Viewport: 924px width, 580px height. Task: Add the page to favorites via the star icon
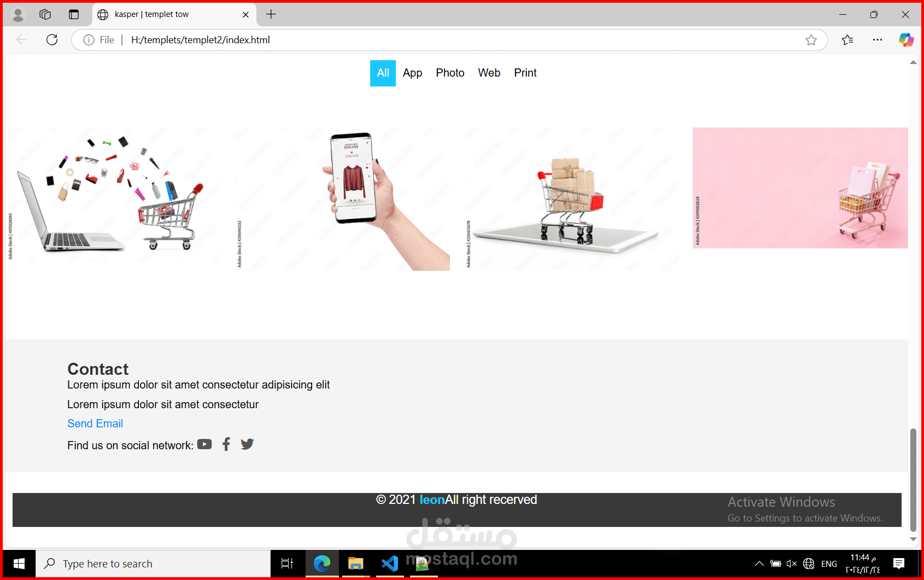(x=811, y=40)
